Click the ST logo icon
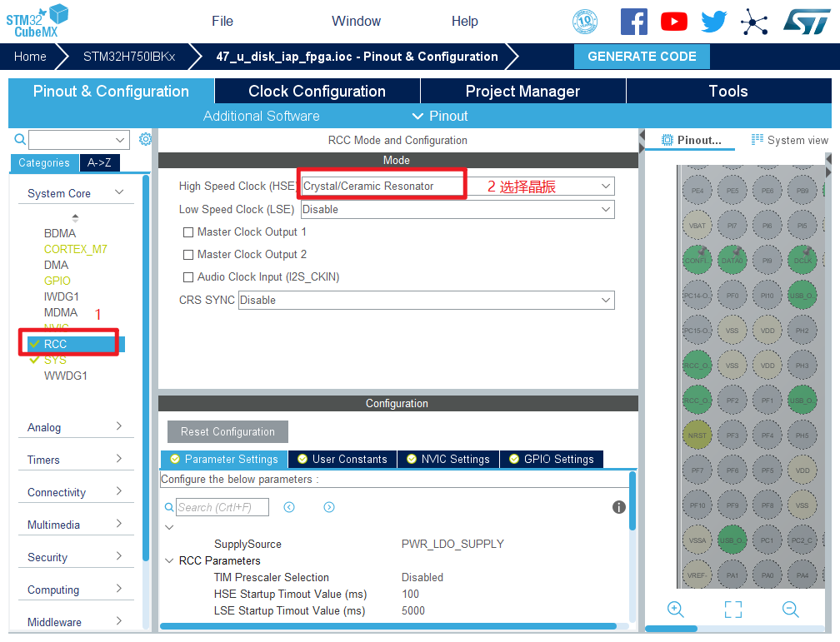840x642 pixels. click(x=806, y=22)
